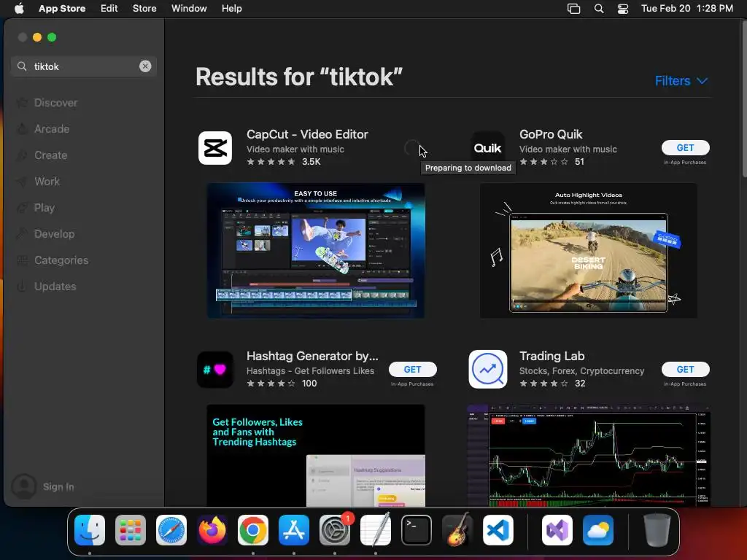Screen dimensions: 747x560
Task: Open the GoPro Auto Highlight Videos screenshot
Action: (589, 251)
